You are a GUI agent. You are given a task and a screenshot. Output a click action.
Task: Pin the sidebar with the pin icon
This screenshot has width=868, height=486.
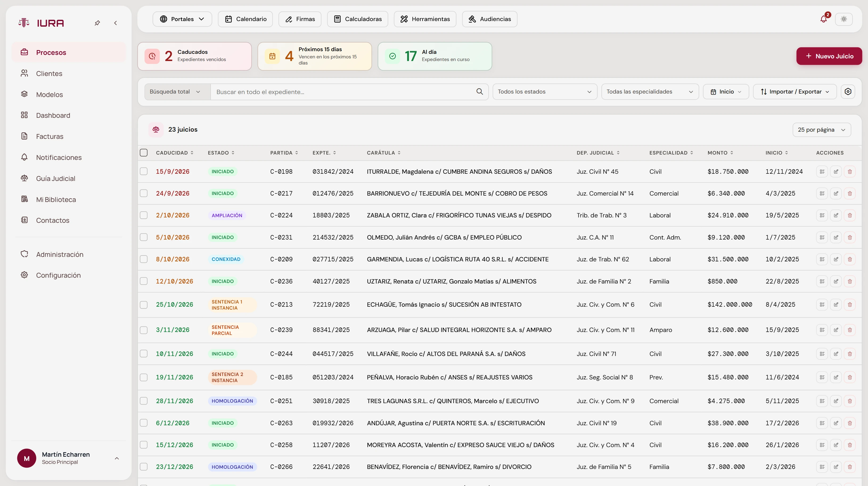coord(97,23)
